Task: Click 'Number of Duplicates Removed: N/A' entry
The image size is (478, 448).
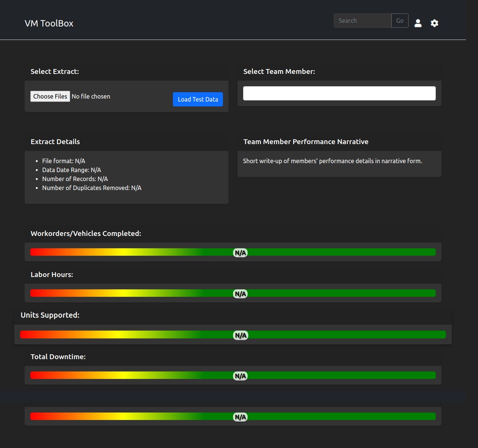Action: point(92,188)
